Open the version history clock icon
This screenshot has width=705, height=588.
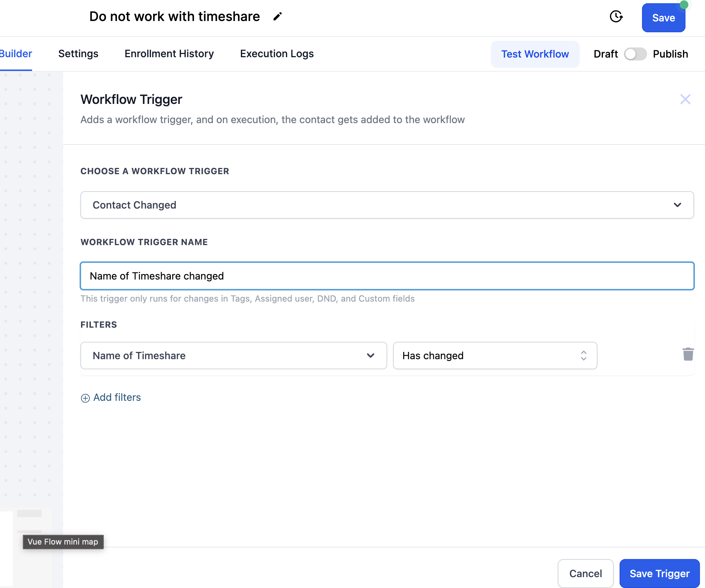coord(616,17)
